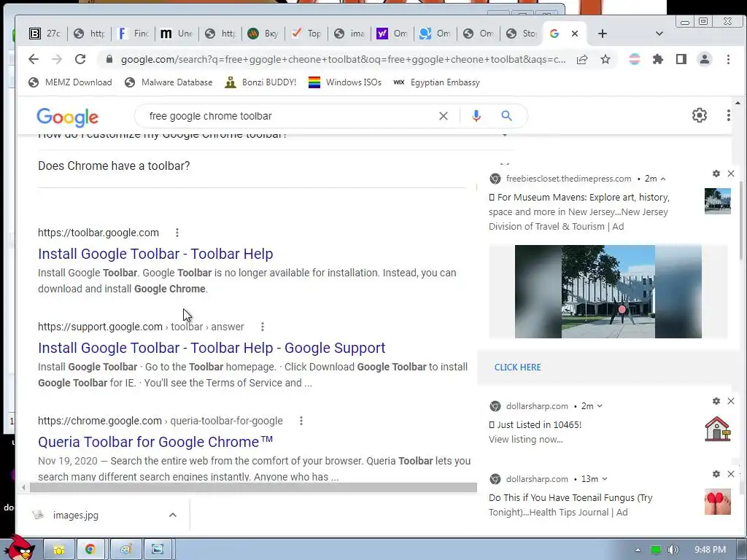Click the forward navigation arrow
Image resolution: width=747 pixels, height=560 pixels.
click(57, 59)
